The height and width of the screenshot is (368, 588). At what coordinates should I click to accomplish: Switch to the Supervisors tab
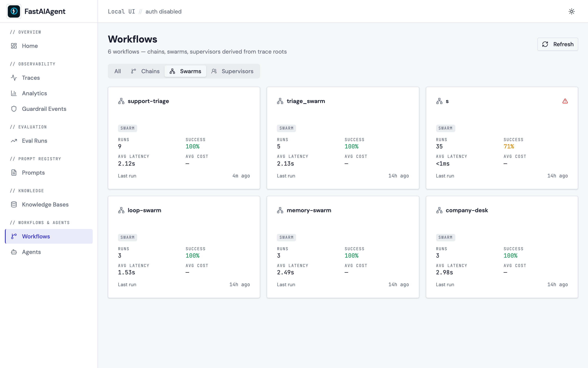232,71
